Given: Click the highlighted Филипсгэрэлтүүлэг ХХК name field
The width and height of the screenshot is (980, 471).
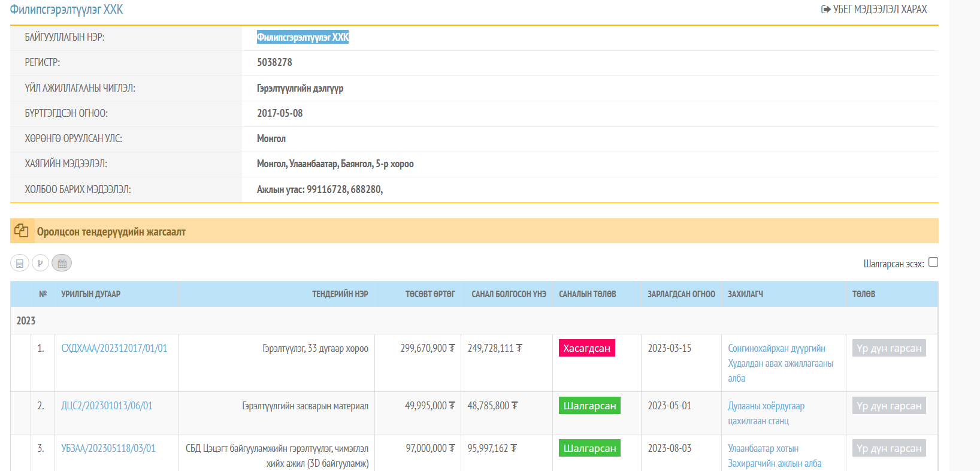Looking at the screenshot, I should pyautogui.click(x=303, y=37).
